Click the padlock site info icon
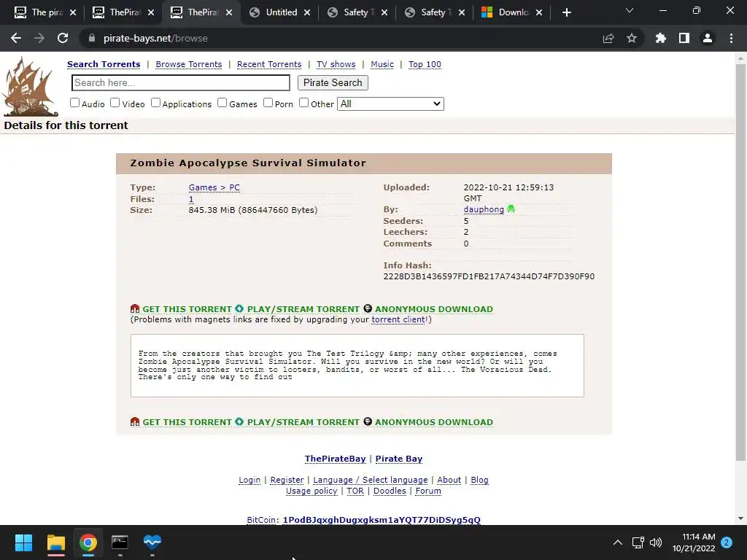Screen dimensions: 747x560 click(91, 38)
